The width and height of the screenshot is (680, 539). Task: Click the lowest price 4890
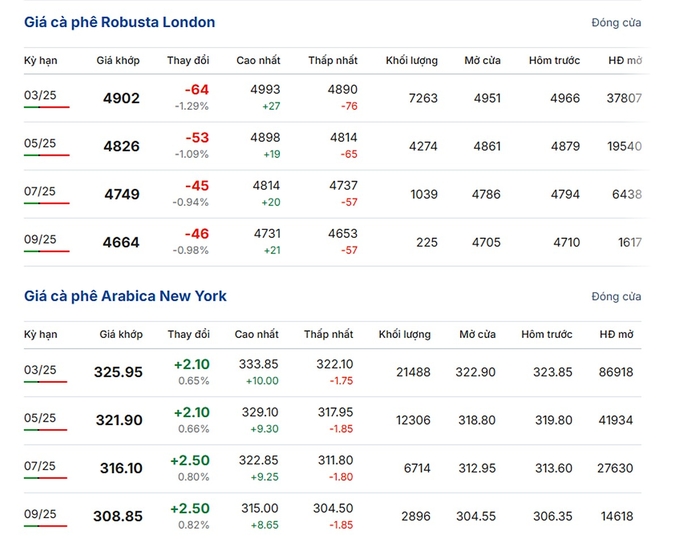pos(343,90)
